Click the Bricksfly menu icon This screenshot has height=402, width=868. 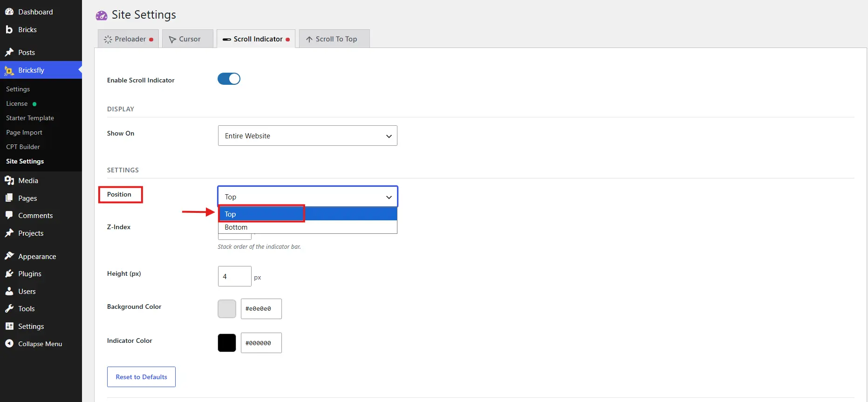[9, 70]
